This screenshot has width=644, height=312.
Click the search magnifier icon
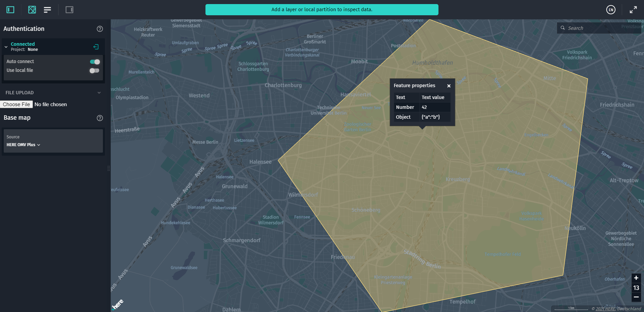[x=562, y=28]
